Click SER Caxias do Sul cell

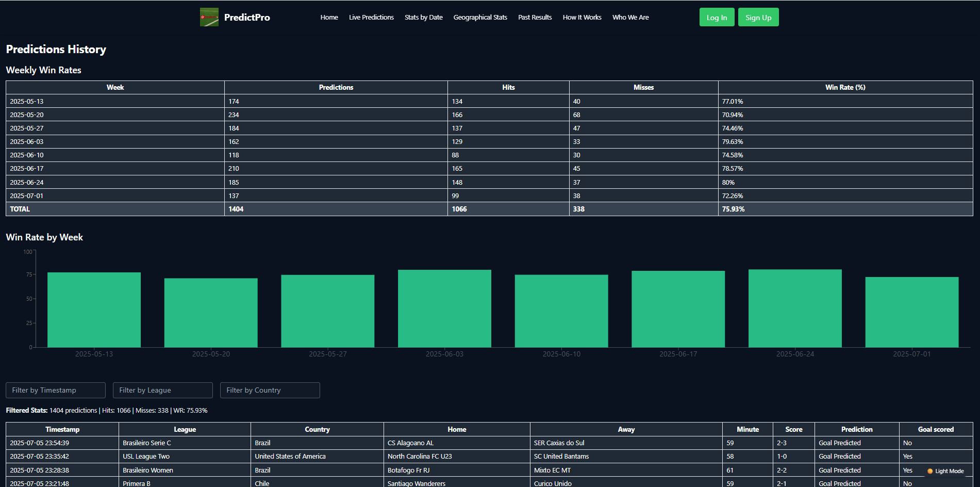626,443
